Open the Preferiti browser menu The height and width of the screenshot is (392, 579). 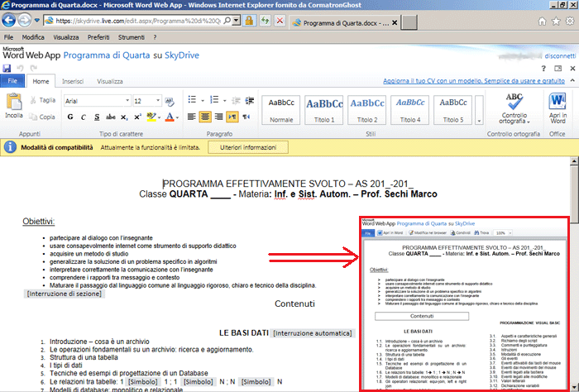tap(98, 37)
